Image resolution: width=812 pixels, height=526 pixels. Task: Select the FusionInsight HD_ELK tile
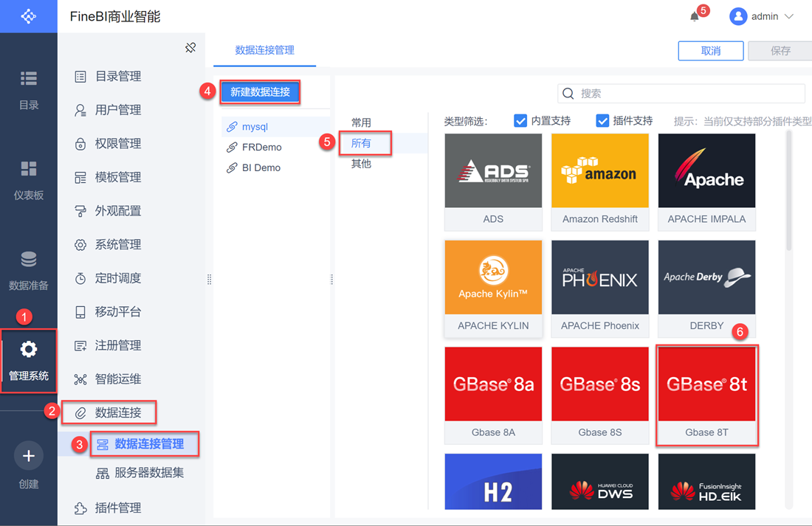point(706,482)
